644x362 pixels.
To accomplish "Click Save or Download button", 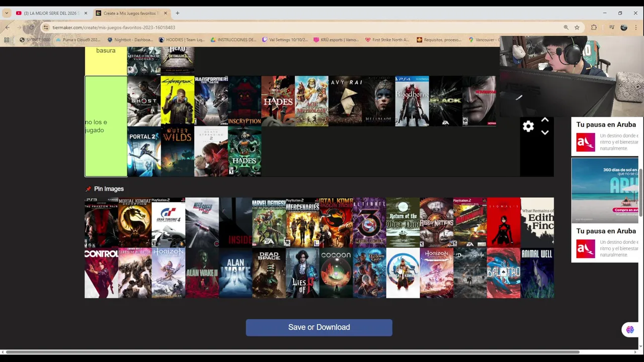I will point(319,327).
